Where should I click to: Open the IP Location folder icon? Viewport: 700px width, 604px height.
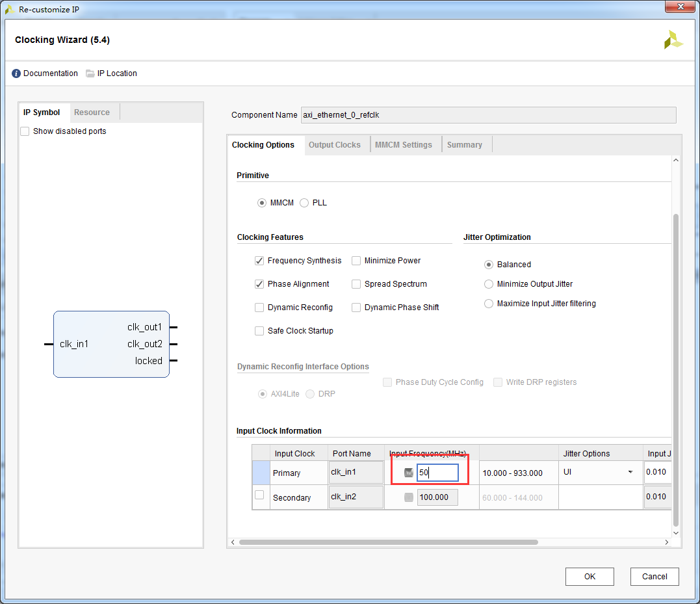click(x=90, y=73)
